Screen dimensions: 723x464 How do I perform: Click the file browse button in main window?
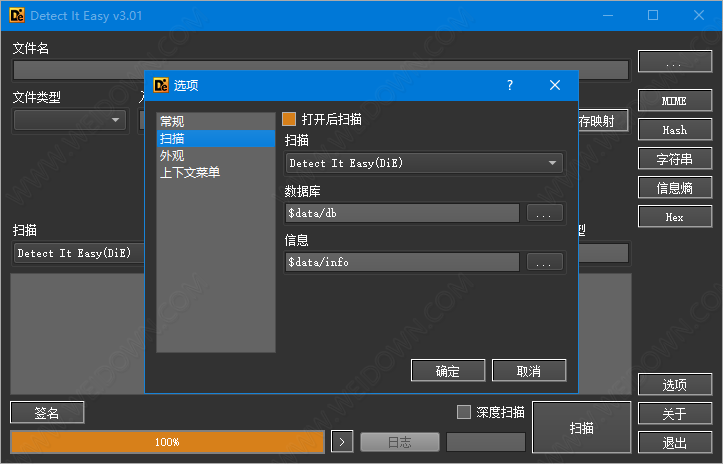tap(675, 61)
